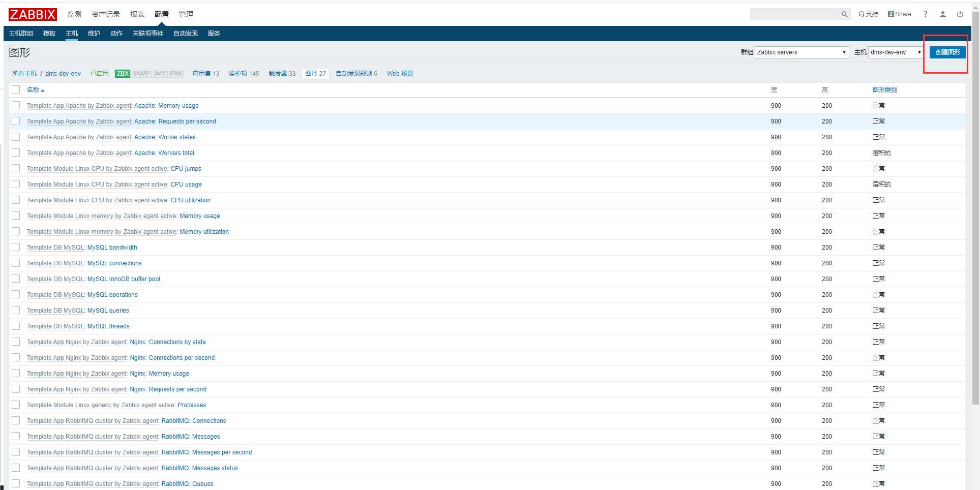Check the CPU jumps row checkbox

[16, 168]
